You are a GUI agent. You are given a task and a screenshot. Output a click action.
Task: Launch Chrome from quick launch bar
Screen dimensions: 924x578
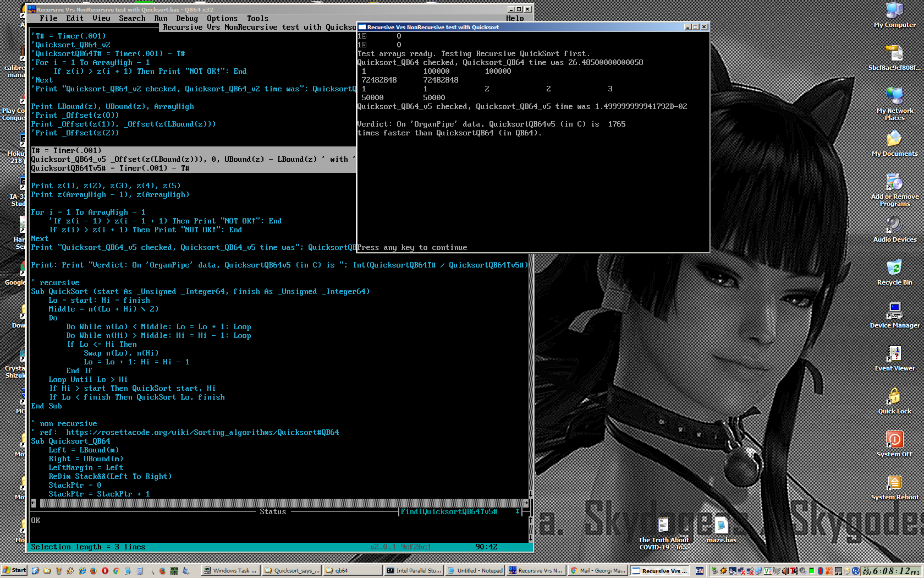tap(117, 571)
